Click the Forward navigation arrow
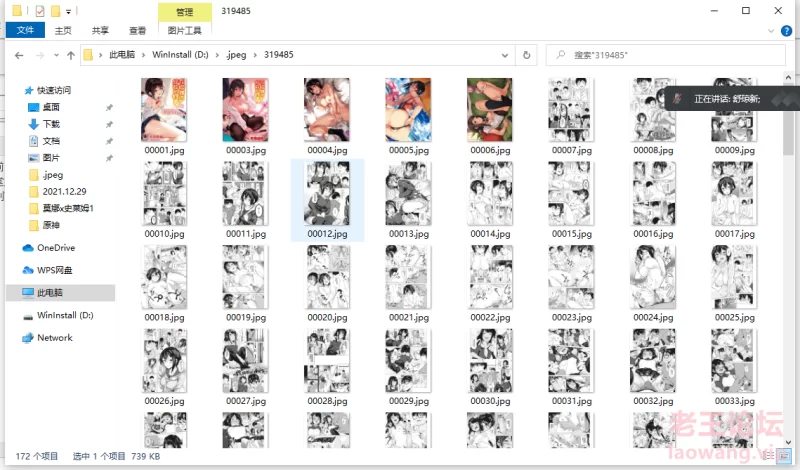 40,55
